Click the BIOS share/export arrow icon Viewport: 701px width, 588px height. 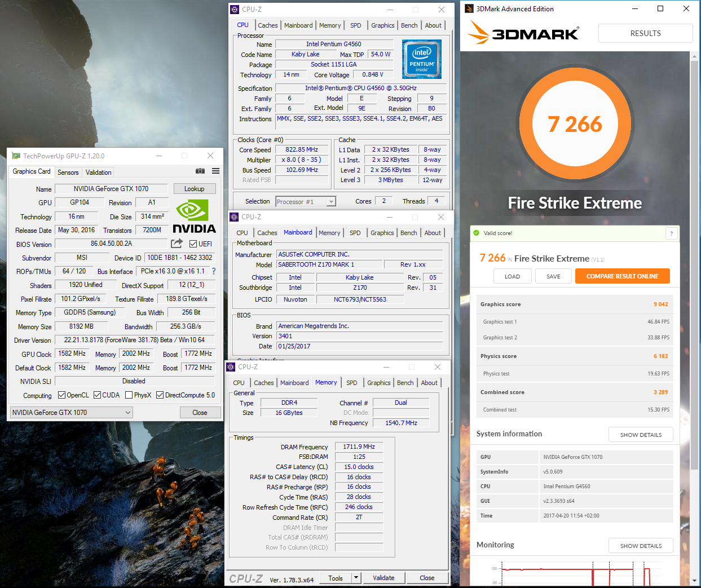pyautogui.click(x=177, y=243)
